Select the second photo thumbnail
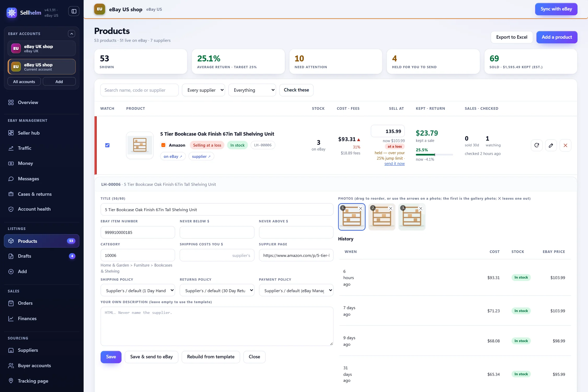 [382, 217]
